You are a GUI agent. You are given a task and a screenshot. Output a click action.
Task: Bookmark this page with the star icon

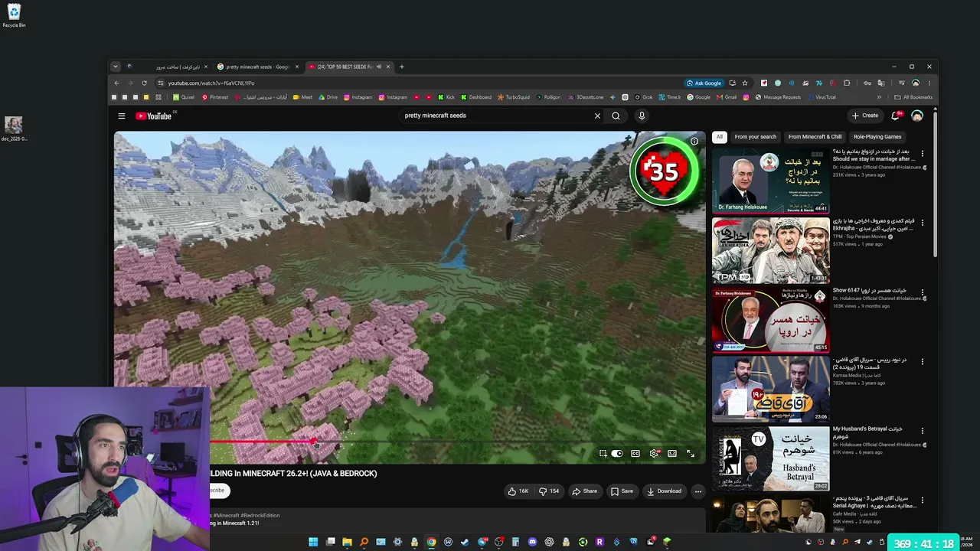click(745, 83)
